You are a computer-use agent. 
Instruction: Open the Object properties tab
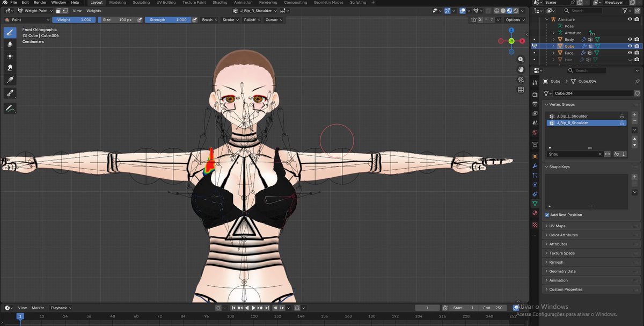(x=535, y=156)
